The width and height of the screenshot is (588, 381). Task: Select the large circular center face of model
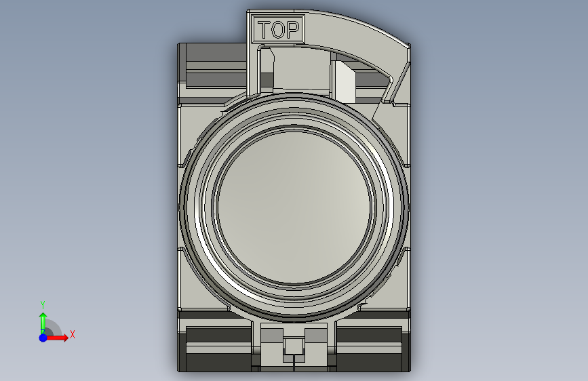click(x=294, y=207)
